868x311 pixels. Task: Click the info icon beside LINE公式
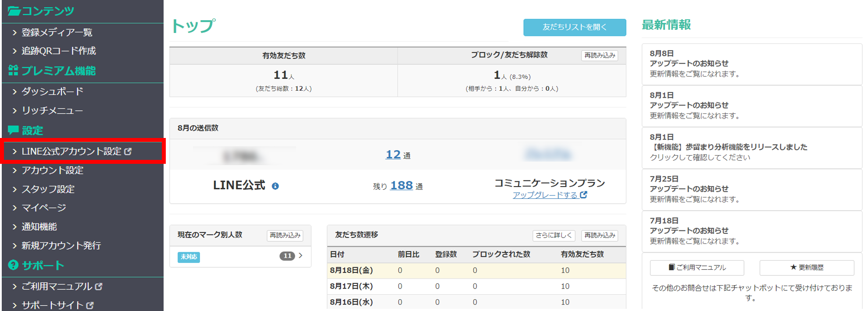275,186
